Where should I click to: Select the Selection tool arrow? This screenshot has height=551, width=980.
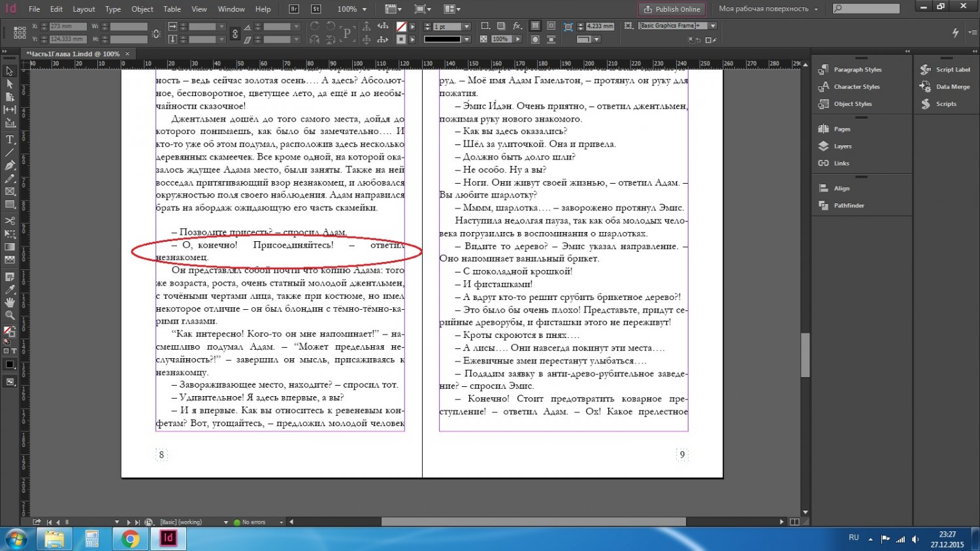coord(10,71)
